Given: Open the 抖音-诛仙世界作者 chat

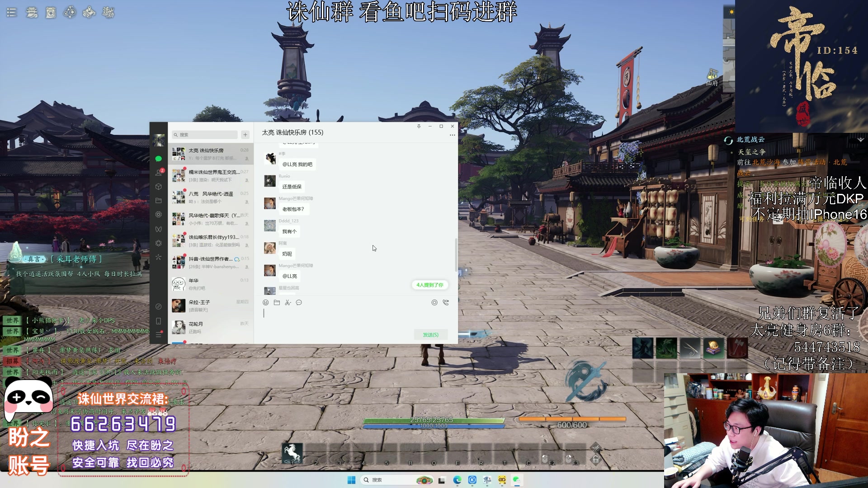Looking at the screenshot, I should (x=211, y=263).
